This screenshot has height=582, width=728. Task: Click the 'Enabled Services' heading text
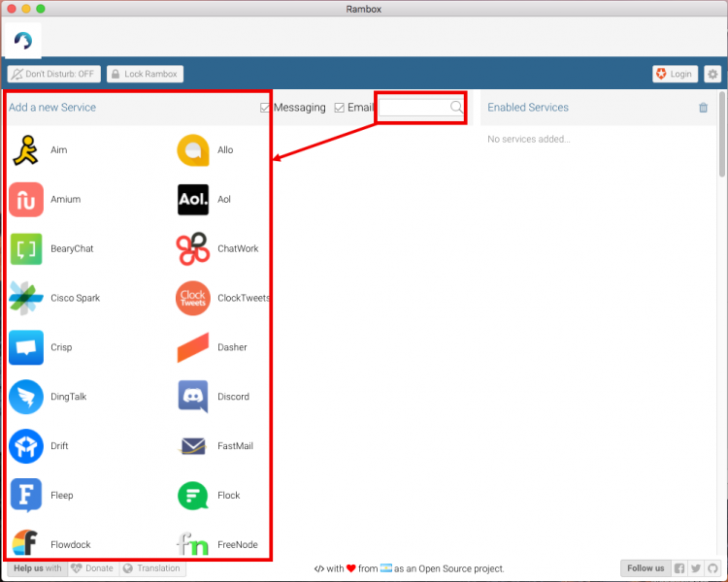point(528,108)
